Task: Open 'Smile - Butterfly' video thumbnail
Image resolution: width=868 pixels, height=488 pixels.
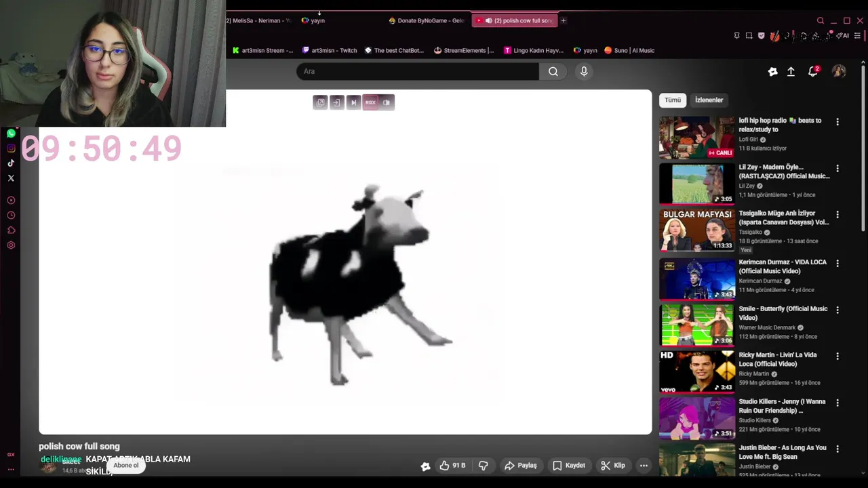Action: [x=697, y=324]
